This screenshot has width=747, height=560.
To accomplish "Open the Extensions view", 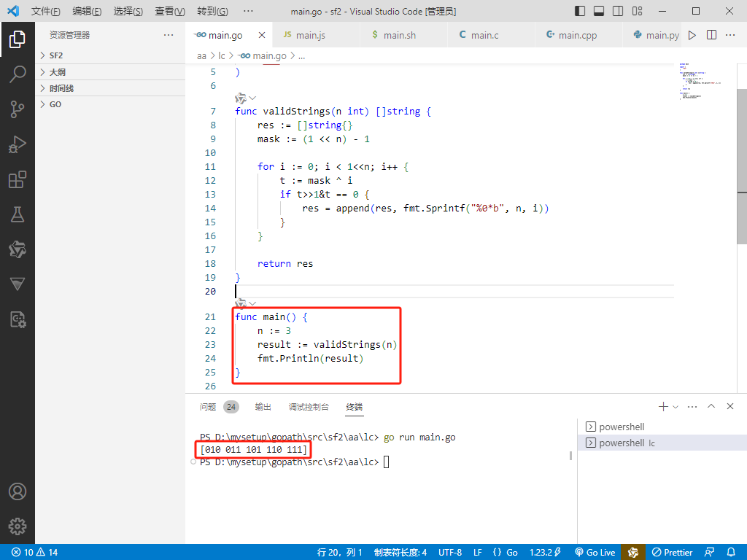I will [x=18, y=179].
